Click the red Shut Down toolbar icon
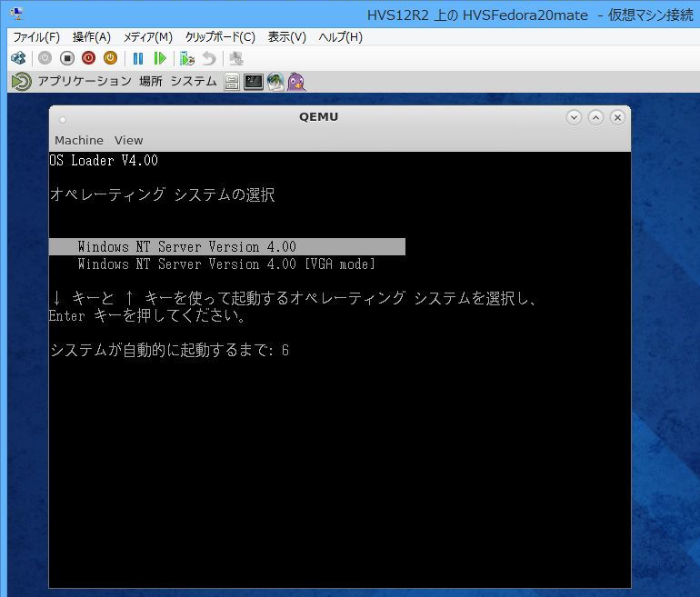The image size is (700, 597). tap(88, 58)
